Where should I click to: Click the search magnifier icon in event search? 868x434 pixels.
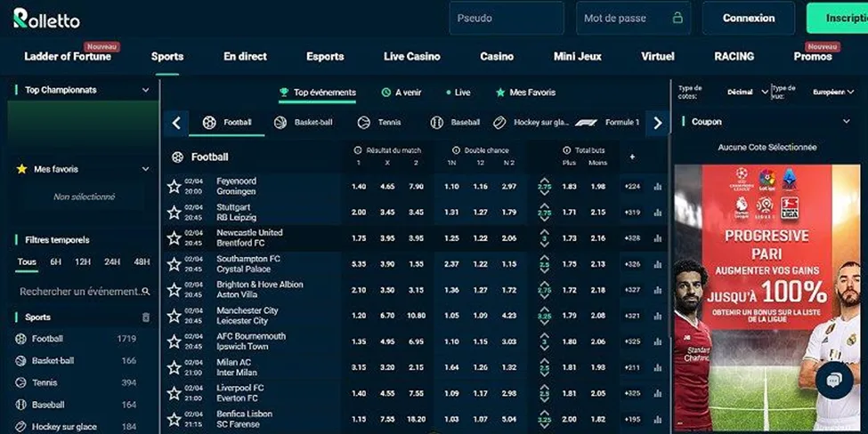click(x=146, y=292)
